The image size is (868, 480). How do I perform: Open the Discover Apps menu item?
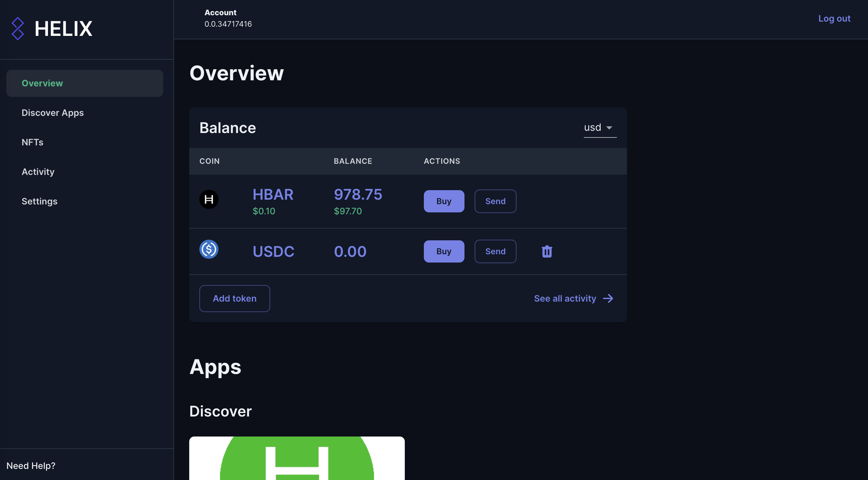(x=53, y=112)
